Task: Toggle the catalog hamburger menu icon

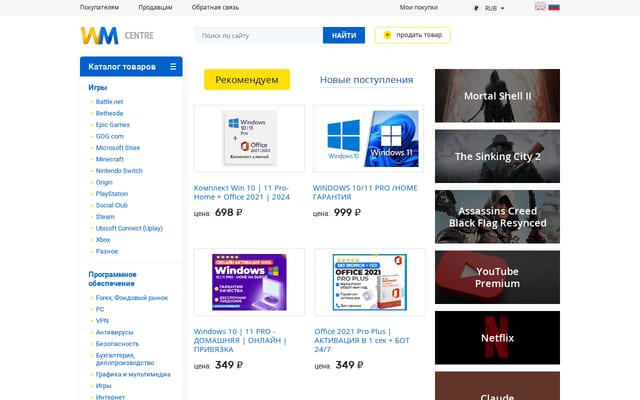Action: (x=173, y=67)
